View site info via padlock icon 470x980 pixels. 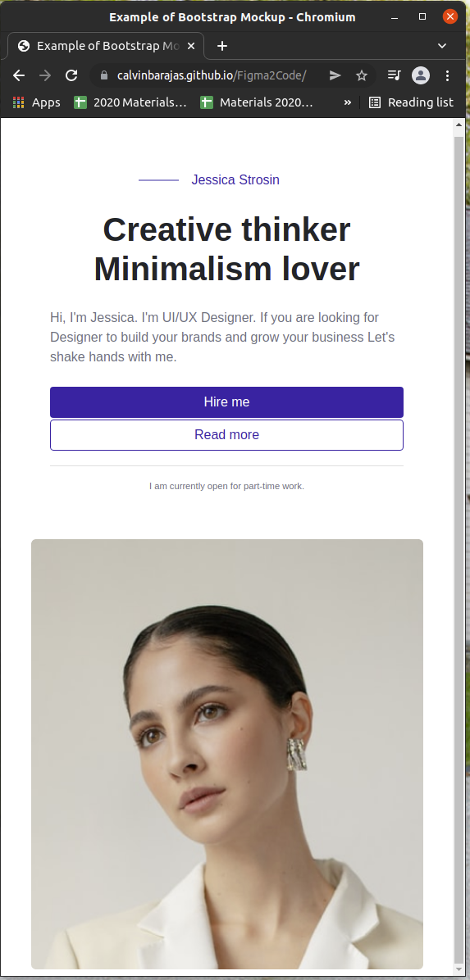pos(104,75)
